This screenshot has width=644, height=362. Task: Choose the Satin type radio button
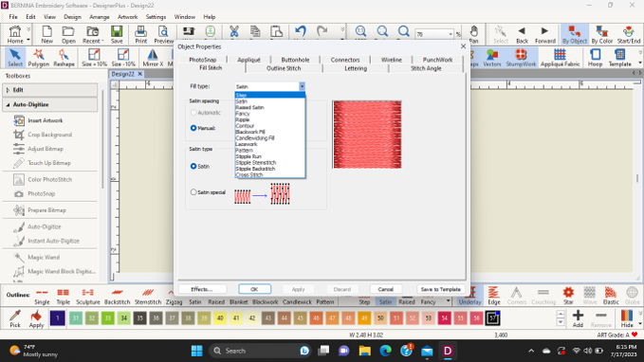[x=193, y=166]
